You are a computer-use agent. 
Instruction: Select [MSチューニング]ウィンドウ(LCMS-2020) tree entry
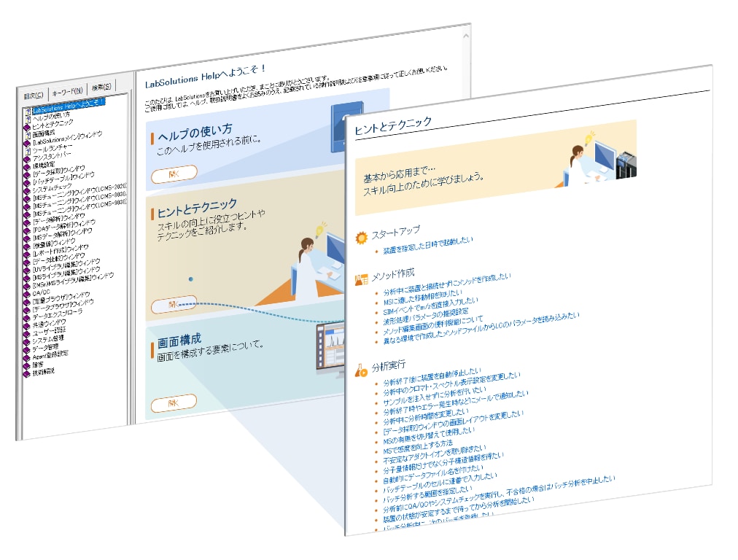tap(79, 192)
